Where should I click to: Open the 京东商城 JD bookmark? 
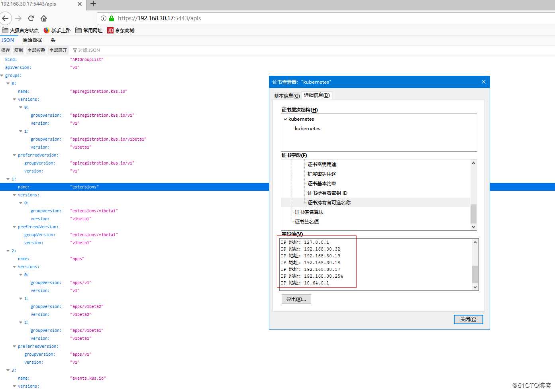point(121,30)
